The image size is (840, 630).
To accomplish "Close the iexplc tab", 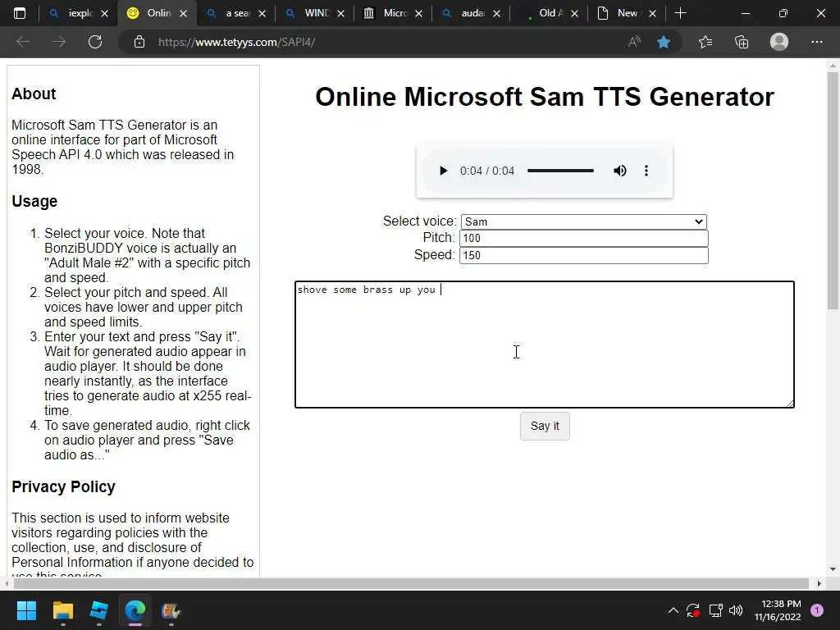I will coord(105,14).
